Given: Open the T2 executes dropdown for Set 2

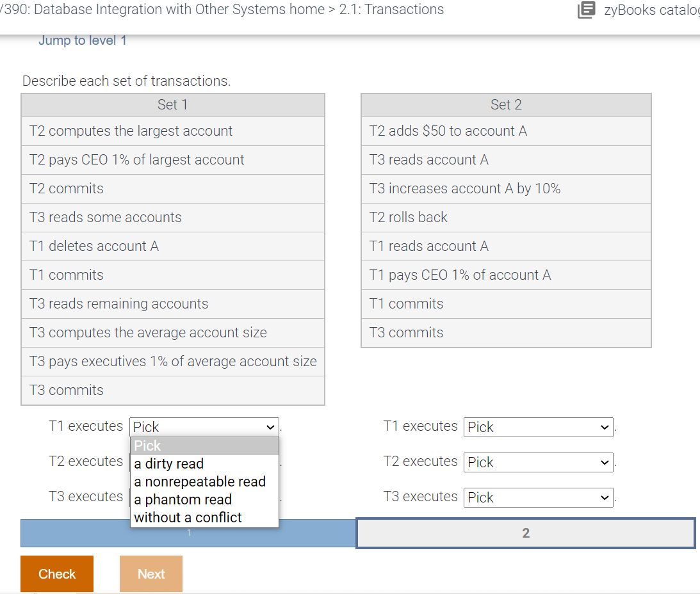Looking at the screenshot, I should (x=538, y=462).
